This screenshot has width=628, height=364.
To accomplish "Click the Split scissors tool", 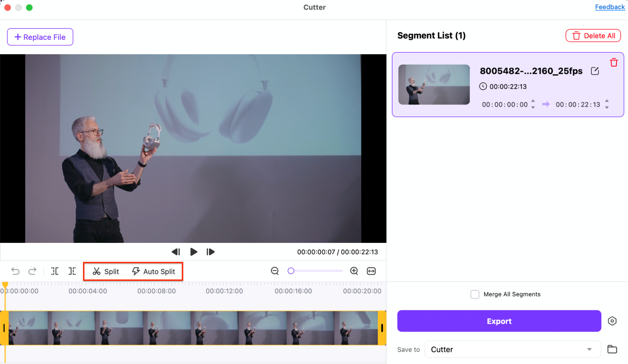I will coord(106,271).
